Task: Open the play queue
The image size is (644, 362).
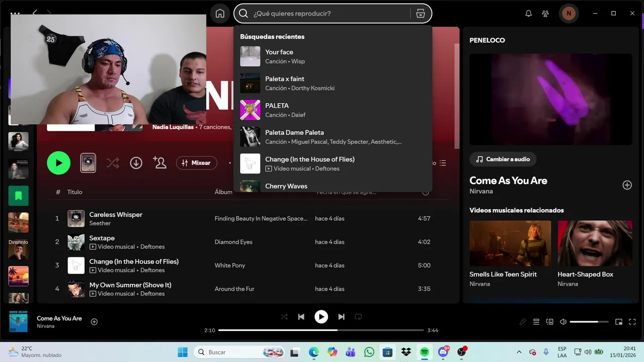Action: pos(536,322)
